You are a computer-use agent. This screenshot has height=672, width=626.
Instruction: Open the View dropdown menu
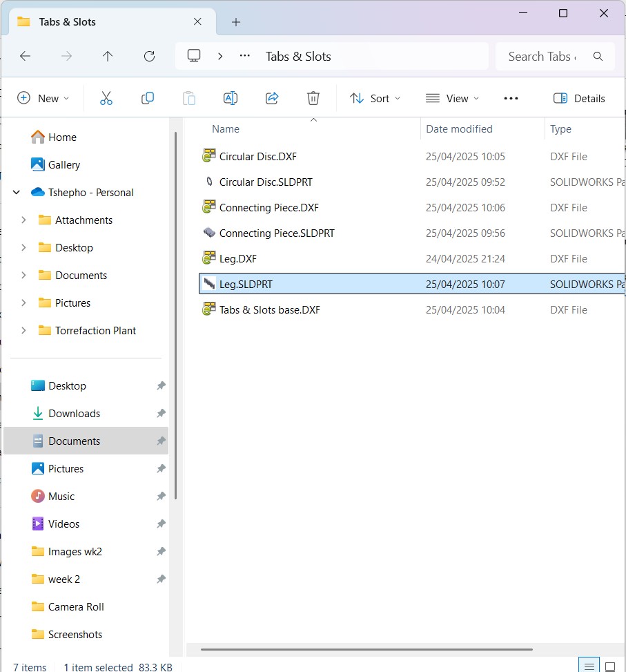(x=452, y=98)
